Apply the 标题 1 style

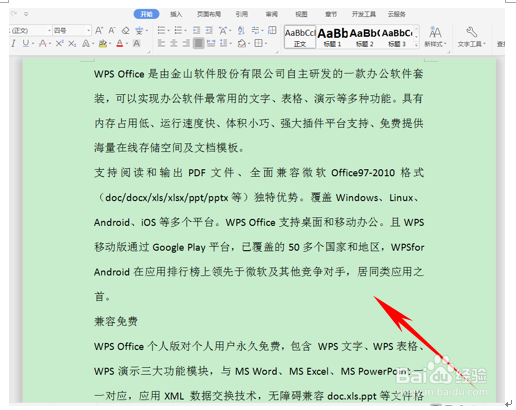(332, 37)
